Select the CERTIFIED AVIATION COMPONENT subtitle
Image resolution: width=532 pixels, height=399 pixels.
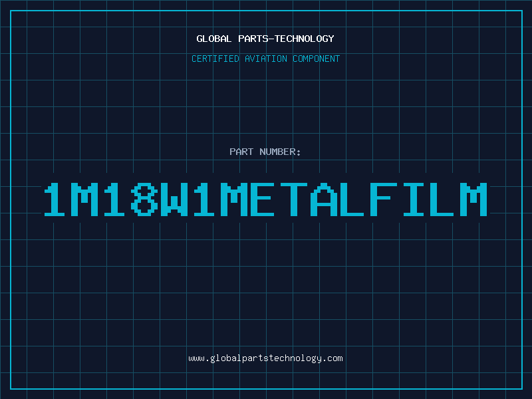(x=265, y=59)
